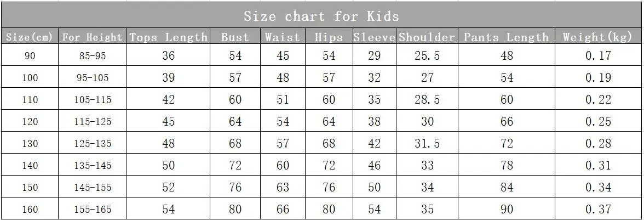Select the For Height column header
The image size is (644, 220).
(93, 37)
